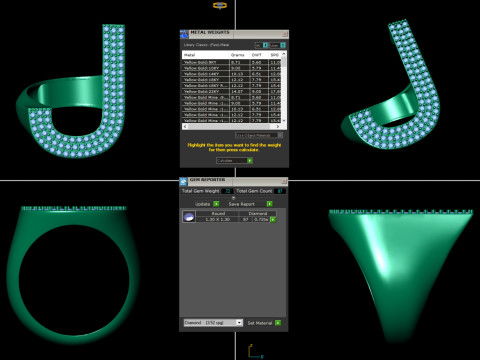Click green arrow next to Save Report
Image resolution: width=480 pixels, height=360 pixels.
point(269,204)
